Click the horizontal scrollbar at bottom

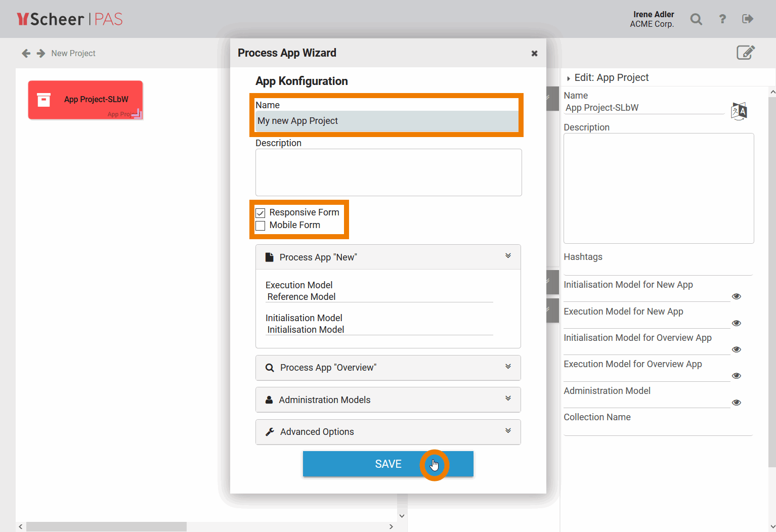pyautogui.click(x=106, y=526)
